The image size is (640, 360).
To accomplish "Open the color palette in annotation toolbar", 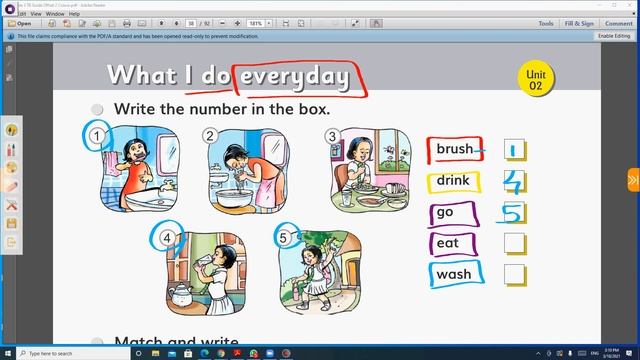I will point(11,168).
